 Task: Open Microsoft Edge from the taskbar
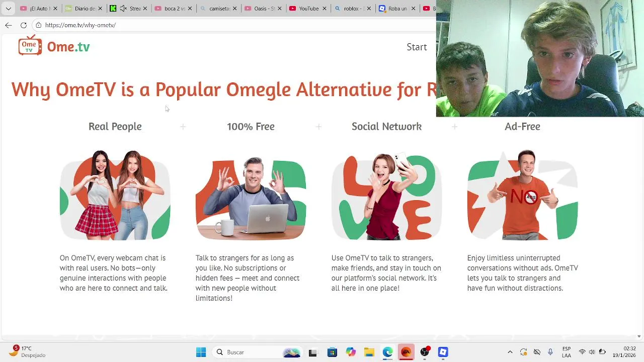tap(387, 352)
